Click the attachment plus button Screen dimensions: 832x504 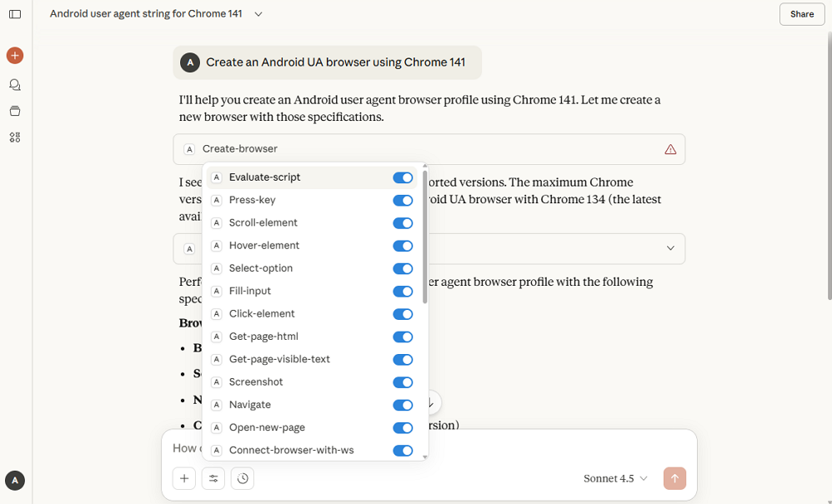(x=183, y=478)
